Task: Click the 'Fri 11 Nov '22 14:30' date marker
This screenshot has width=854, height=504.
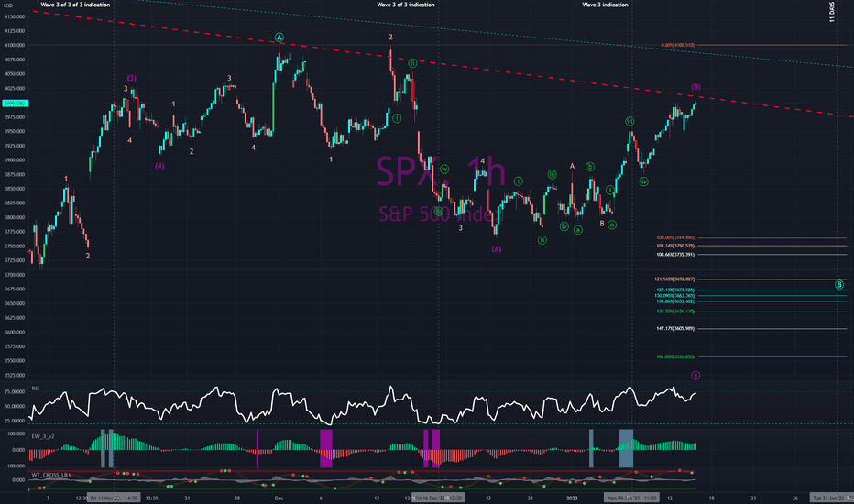Action: click(x=114, y=498)
